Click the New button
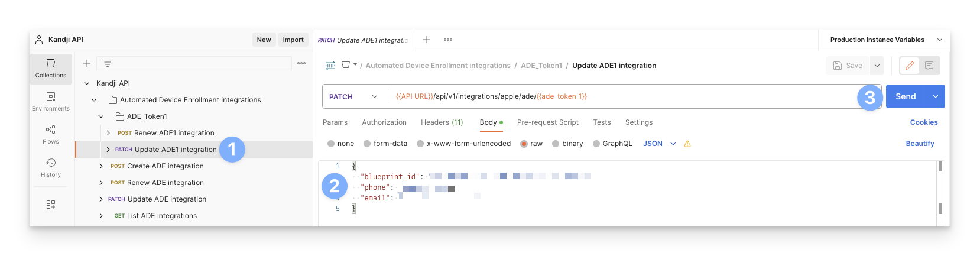This screenshot has height=256, width=980. click(x=264, y=40)
